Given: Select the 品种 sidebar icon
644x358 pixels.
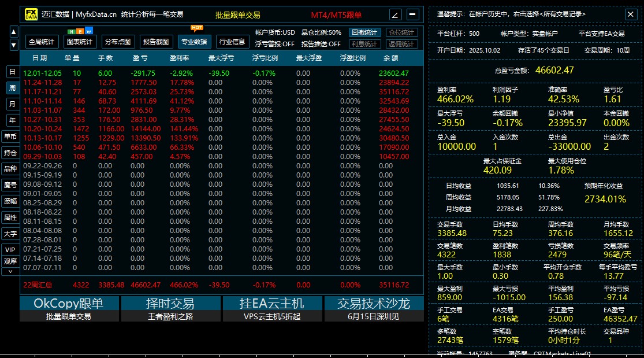Looking at the screenshot, I should tap(10, 169).
